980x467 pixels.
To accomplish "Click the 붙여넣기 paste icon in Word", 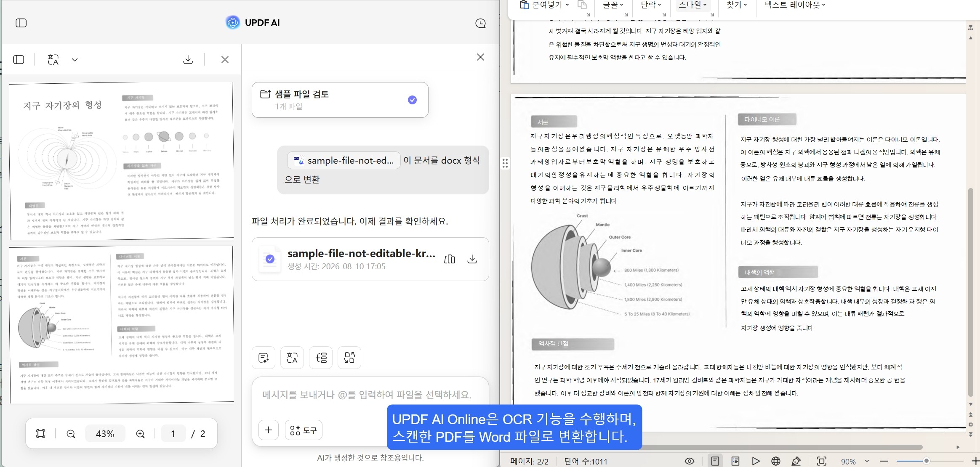I will point(524,5).
